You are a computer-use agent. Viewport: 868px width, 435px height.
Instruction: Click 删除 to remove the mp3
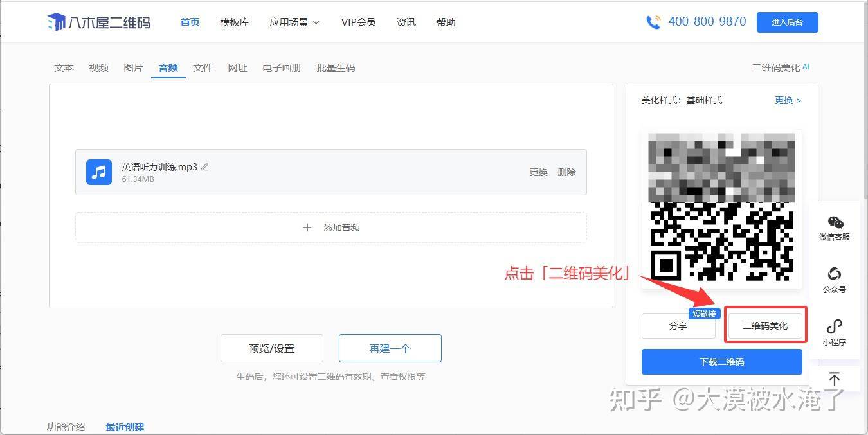tap(566, 172)
